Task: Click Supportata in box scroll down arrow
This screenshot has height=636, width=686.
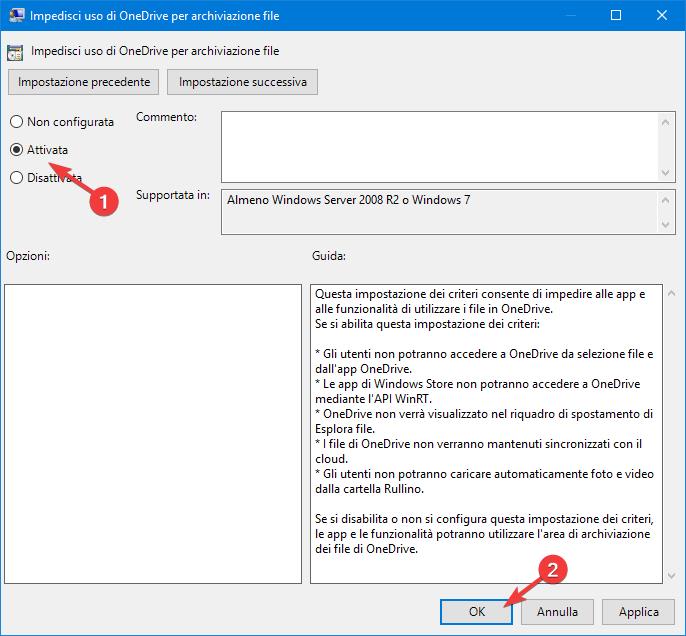Action: pyautogui.click(x=665, y=225)
